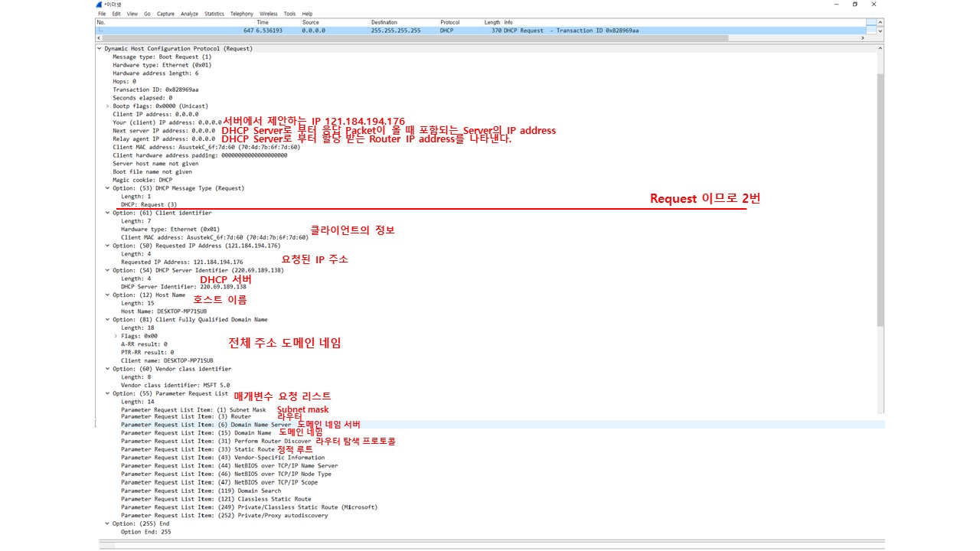This screenshot has width=980, height=551.
Task: Select the Client hardware address padding row
Action: coord(200,155)
